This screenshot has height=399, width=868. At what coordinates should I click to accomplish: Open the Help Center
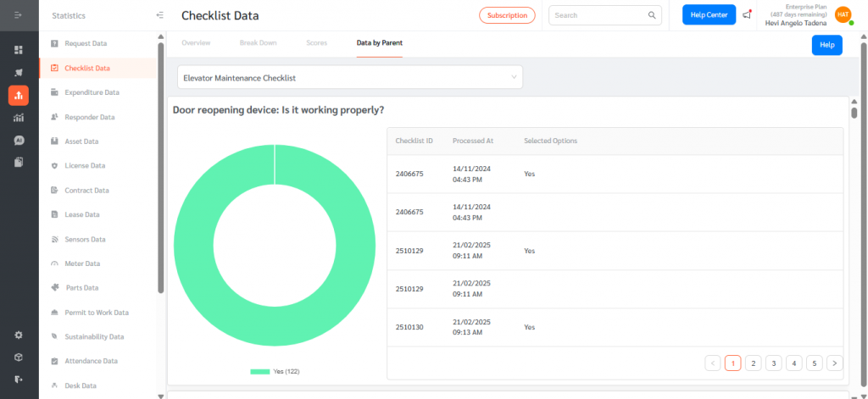[709, 15]
